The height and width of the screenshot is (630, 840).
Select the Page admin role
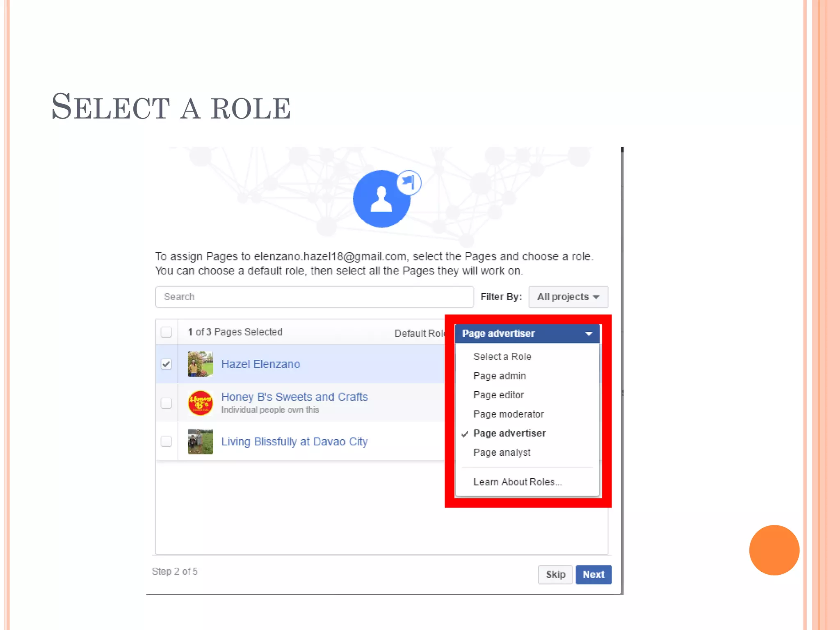[500, 376]
